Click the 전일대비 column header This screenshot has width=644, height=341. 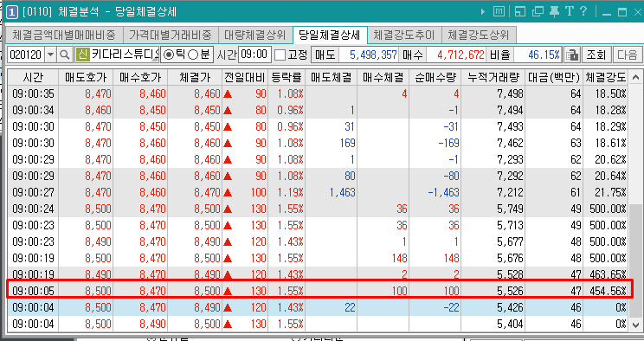click(245, 77)
